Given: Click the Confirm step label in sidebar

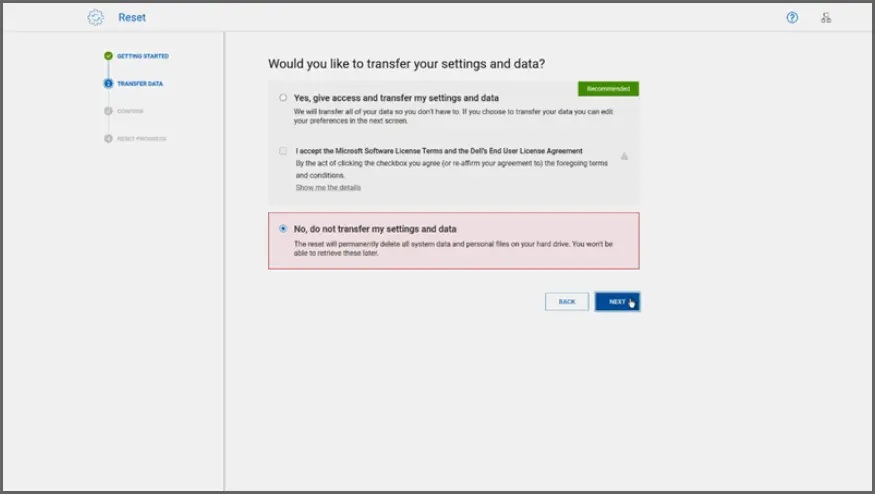Looking at the screenshot, I should [x=131, y=111].
